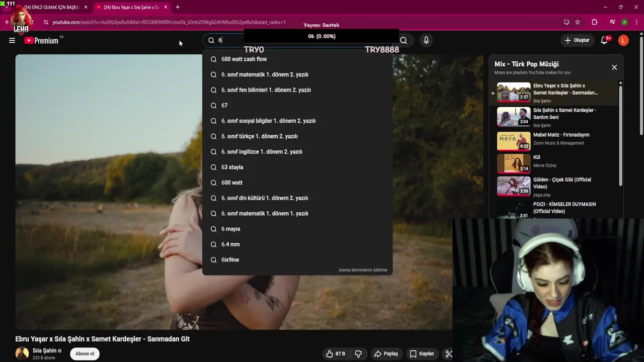Open the browser three-dot menu
The height and width of the screenshot is (362, 644).
tap(636, 22)
